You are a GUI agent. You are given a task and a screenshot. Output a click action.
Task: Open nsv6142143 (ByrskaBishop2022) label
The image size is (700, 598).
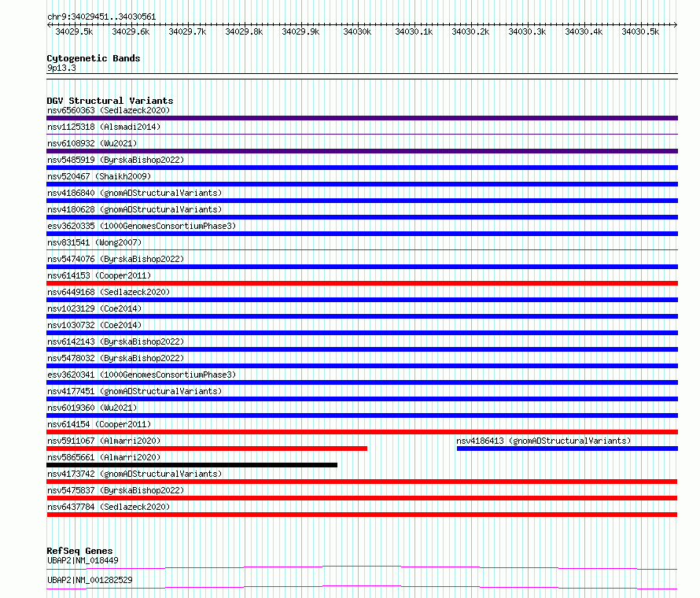coord(116,341)
